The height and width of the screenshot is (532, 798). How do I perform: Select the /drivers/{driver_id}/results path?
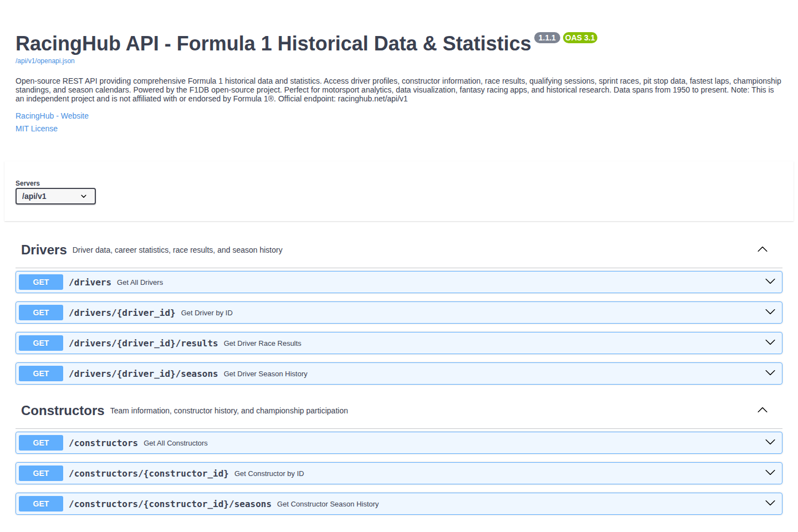click(x=144, y=343)
